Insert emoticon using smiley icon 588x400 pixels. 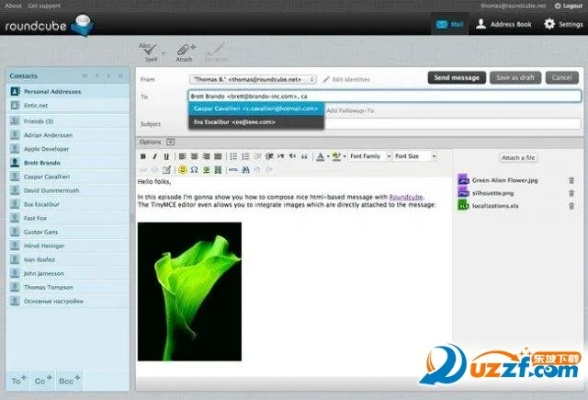coord(182,170)
